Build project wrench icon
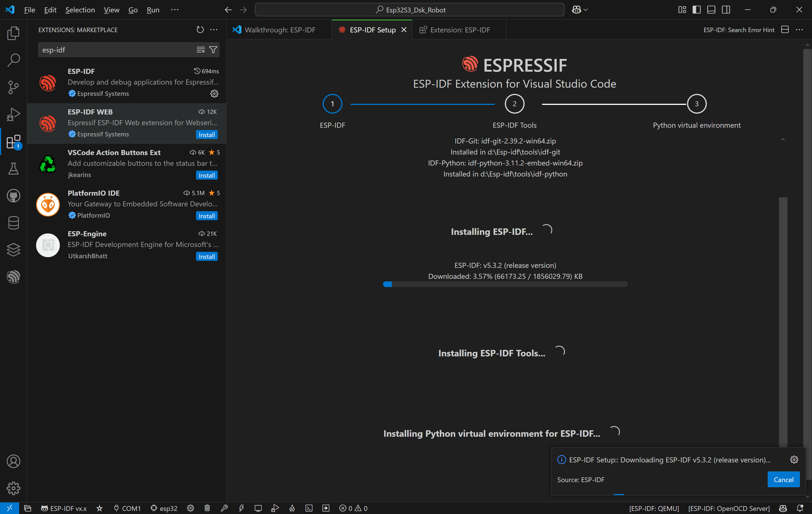Screen dimensions: 812x514 tap(224, 508)
